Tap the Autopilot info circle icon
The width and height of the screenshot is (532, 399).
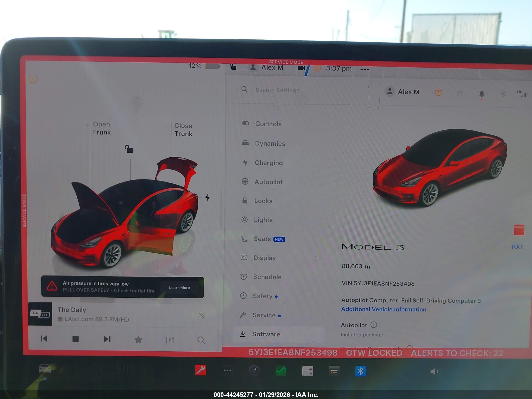tap(374, 325)
